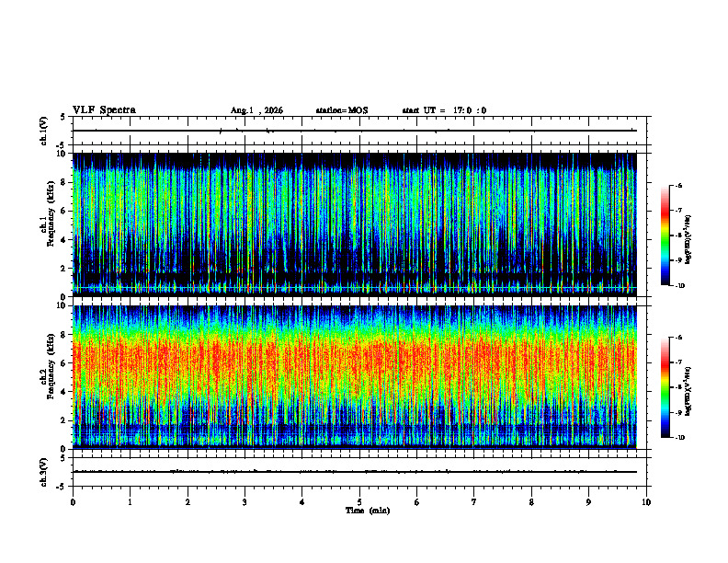The width and height of the screenshot is (728, 563).
Task: Click the ch.1 colorbar "-6" top label
Action: click(x=678, y=185)
